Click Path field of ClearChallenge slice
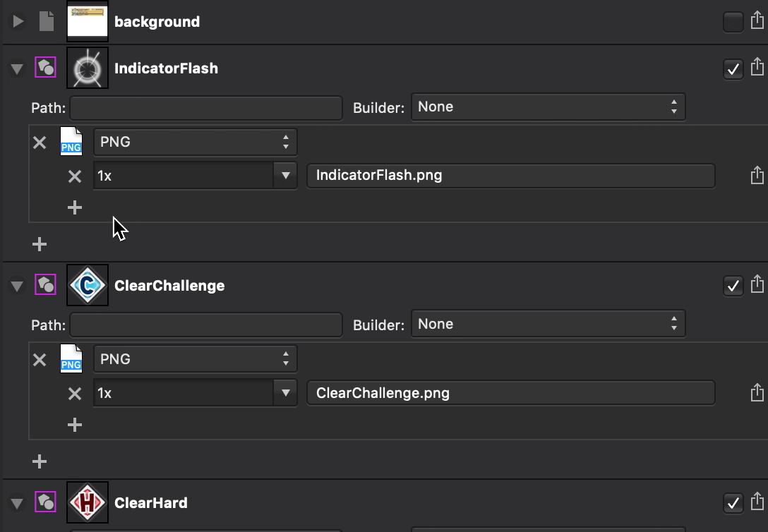Screen dimensions: 768x532 [205, 325]
